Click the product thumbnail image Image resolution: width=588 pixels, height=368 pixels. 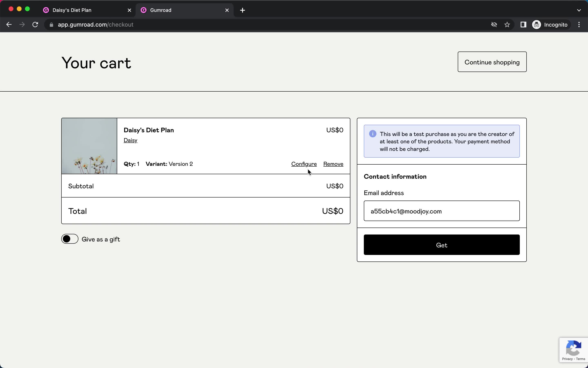coord(89,146)
